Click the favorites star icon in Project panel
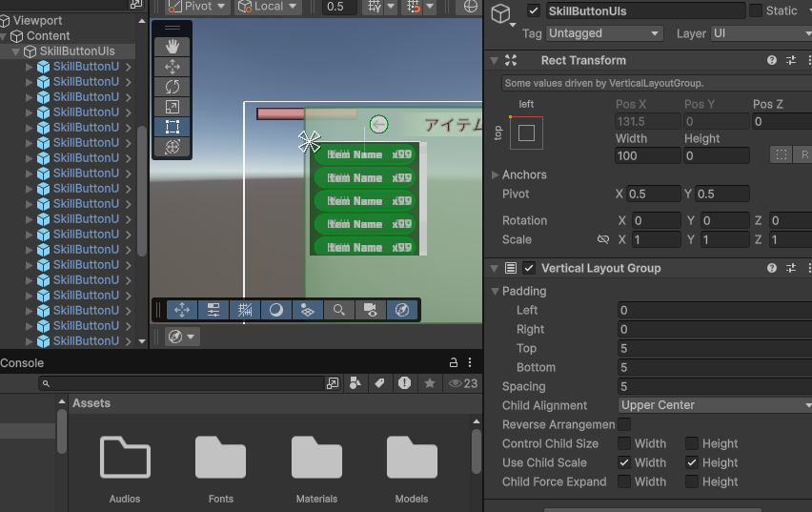The width and height of the screenshot is (812, 512). coord(429,383)
